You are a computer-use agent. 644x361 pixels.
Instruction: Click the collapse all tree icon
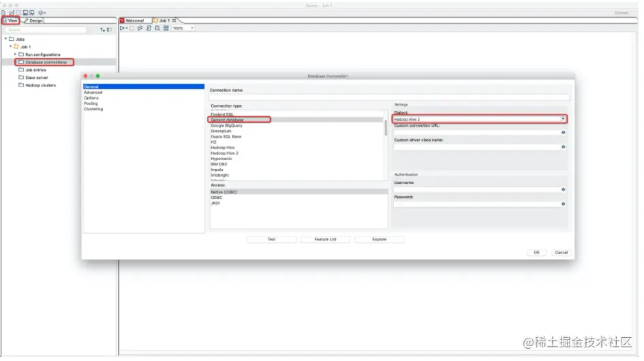point(109,29)
